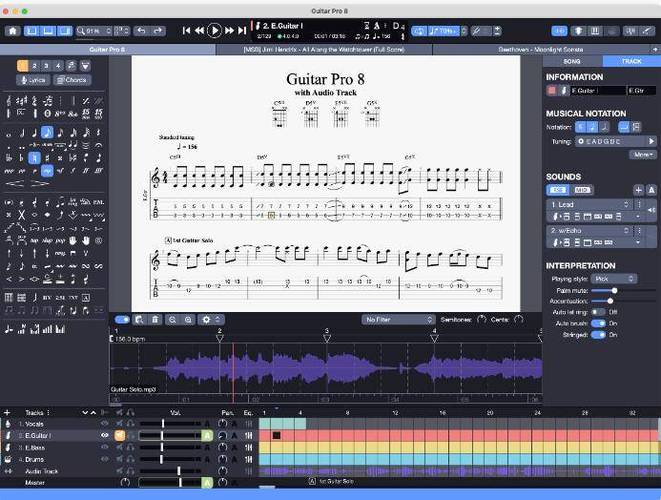This screenshot has height=500, width=661.
Task: Select voice 3
Action: pos(46,66)
